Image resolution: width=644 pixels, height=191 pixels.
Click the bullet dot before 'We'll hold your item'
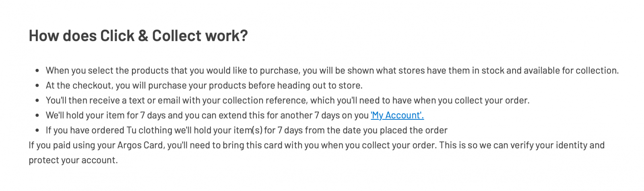[37, 115]
